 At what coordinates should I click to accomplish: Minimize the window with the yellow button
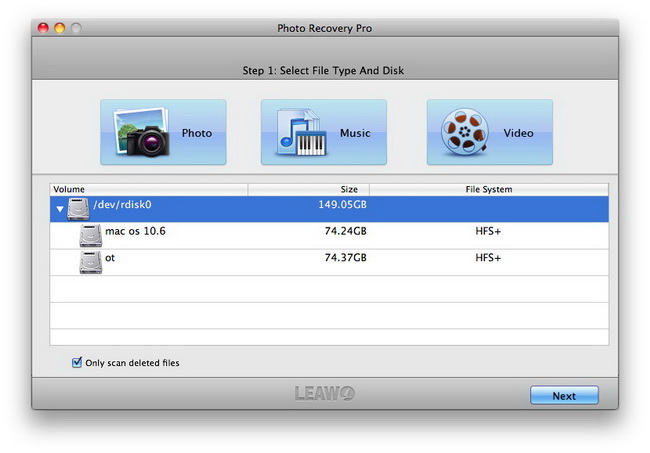pyautogui.click(x=60, y=28)
